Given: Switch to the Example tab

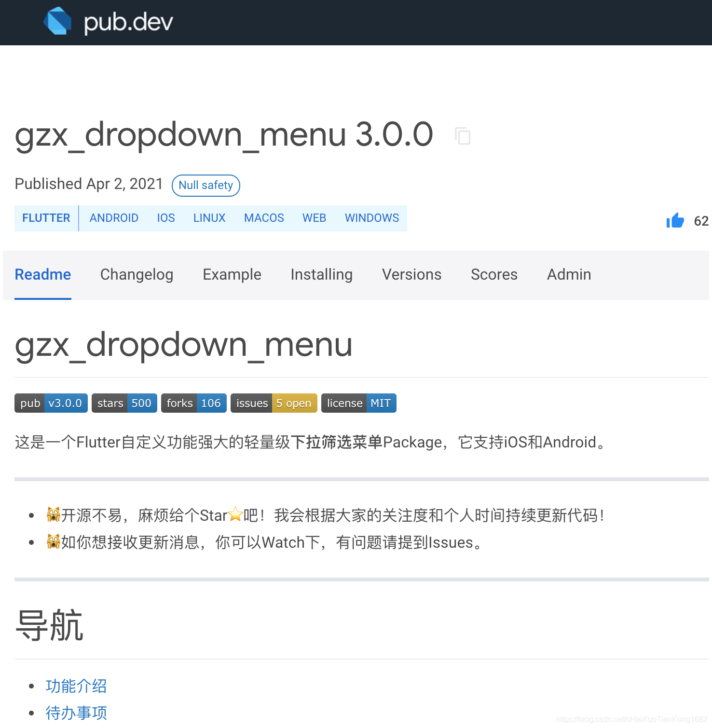Looking at the screenshot, I should click(x=232, y=274).
